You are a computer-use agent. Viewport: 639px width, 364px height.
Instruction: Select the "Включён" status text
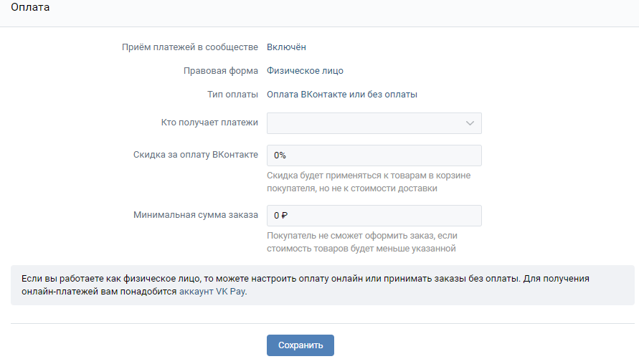pos(286,47)
